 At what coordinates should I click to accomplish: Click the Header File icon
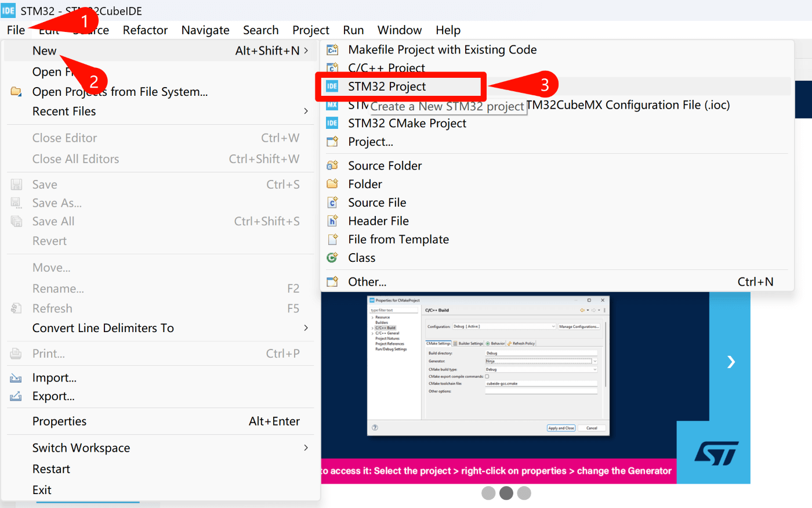point(332,221)
